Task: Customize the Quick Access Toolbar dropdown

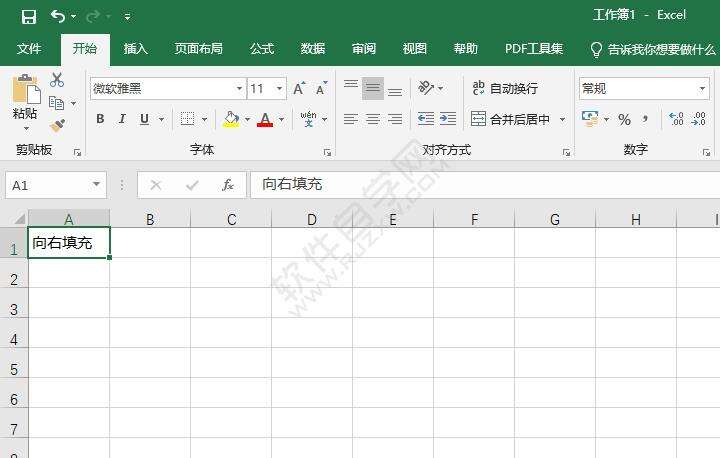Action: [x=127, y=17]
